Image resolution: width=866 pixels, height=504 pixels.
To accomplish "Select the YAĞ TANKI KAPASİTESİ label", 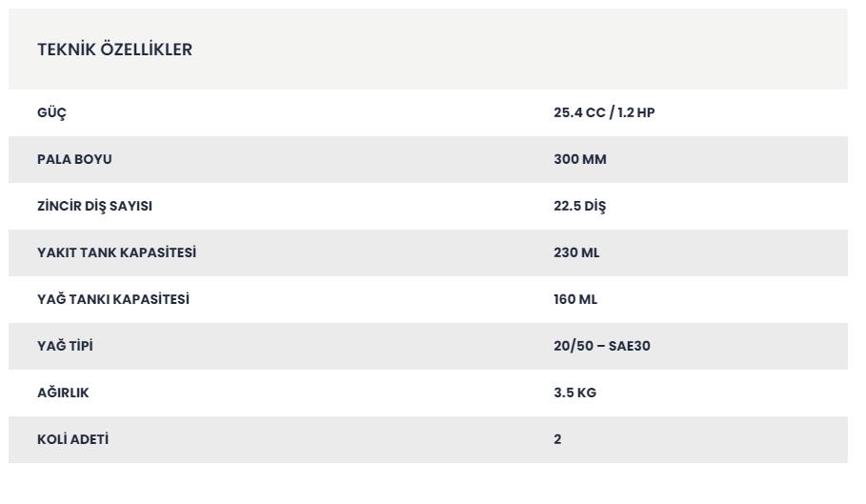I will (113, 298).
